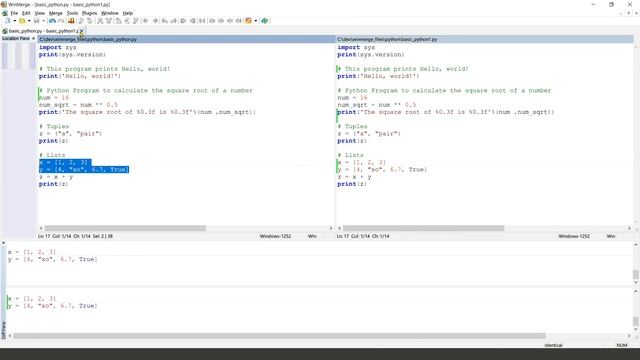Click 'print(z)' below '# Lists' in right pane
Screen dimensions: 640x360
coord(352,184)
